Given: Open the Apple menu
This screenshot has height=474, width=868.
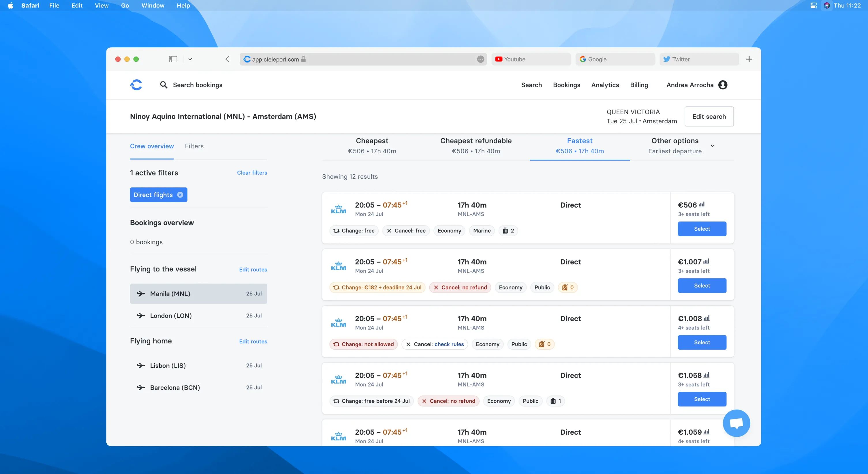Looking at the screenshot, I should (10, 5).
